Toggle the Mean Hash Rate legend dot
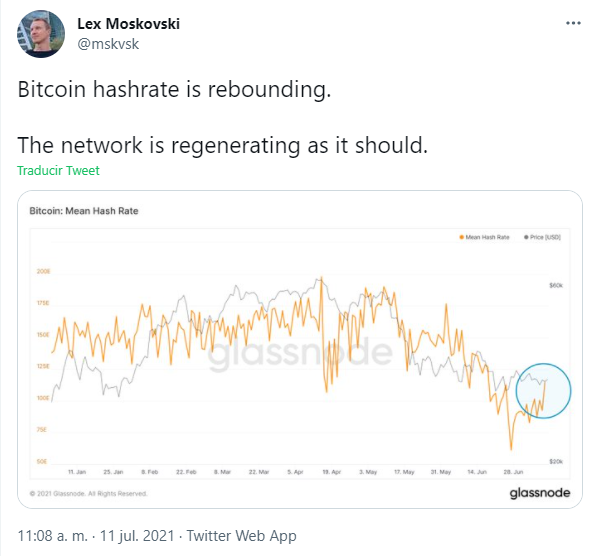Screen dimensions: 599x556 click(x=461, y=237)
